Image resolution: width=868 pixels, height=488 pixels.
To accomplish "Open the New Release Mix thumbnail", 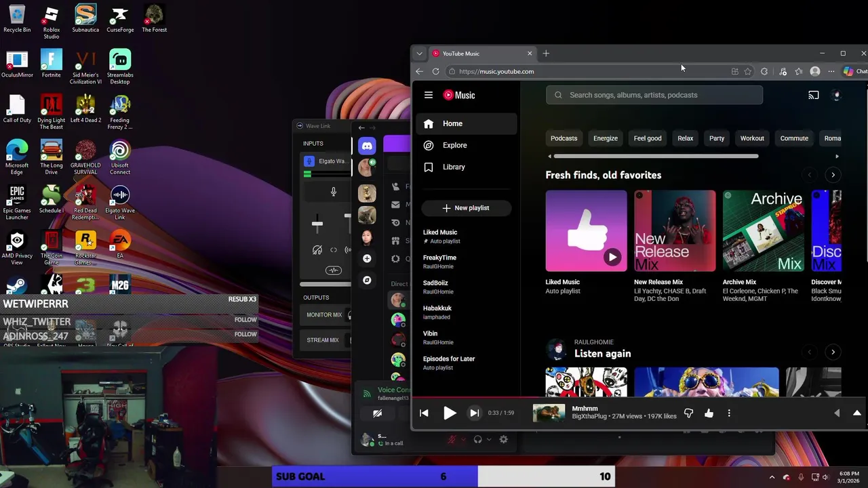I will tap(675, 230).
